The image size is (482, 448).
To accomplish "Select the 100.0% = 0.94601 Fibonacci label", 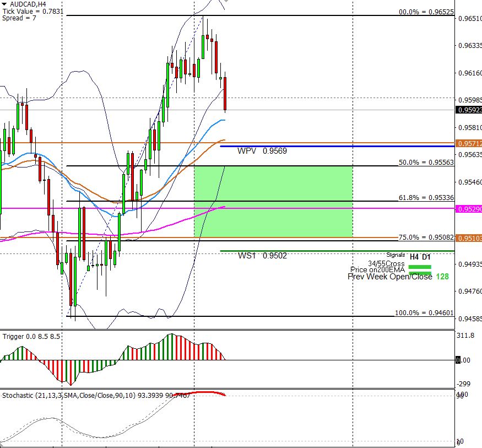I will tap(424, 313).
